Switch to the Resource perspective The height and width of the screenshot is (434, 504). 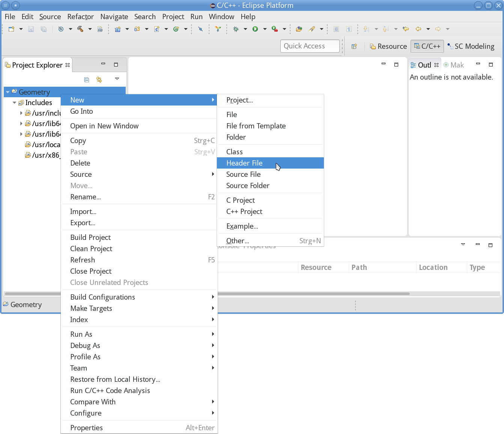(x=388, y=46)
